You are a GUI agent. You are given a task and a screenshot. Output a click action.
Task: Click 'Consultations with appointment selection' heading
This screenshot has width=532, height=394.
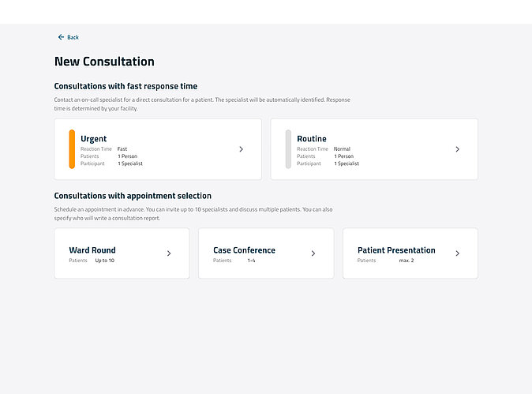(133, 196)
